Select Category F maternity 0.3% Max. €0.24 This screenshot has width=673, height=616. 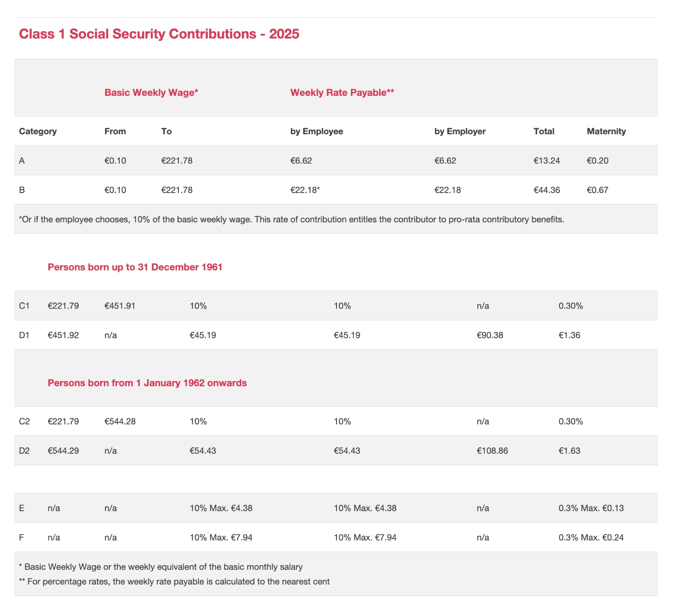tap(591, 538)
